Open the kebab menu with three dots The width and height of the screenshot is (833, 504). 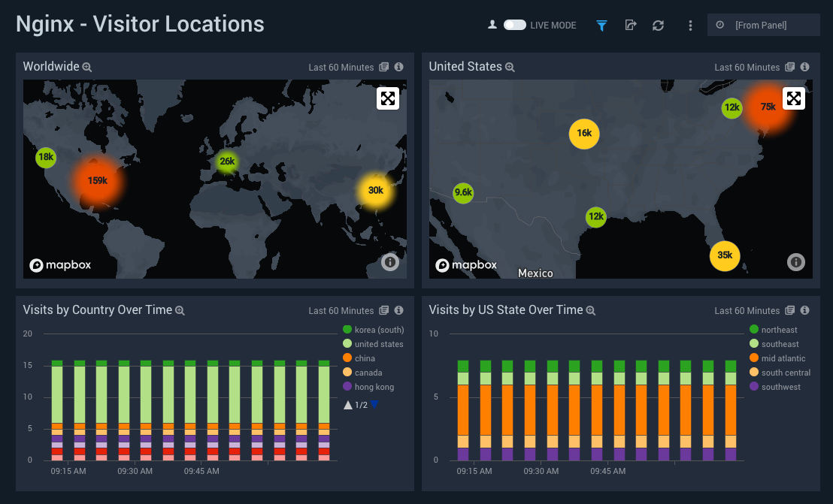(690, 25)
